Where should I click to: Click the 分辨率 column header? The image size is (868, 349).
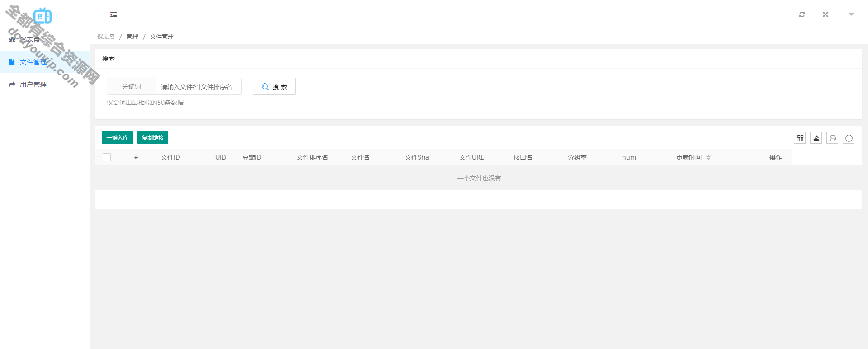click(577, 157)
